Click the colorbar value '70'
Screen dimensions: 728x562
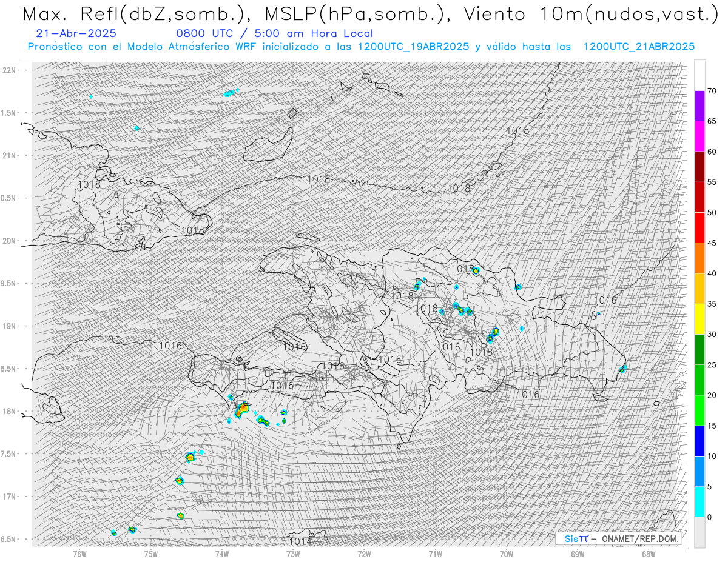pyautogui.click(x=712, y=91)
